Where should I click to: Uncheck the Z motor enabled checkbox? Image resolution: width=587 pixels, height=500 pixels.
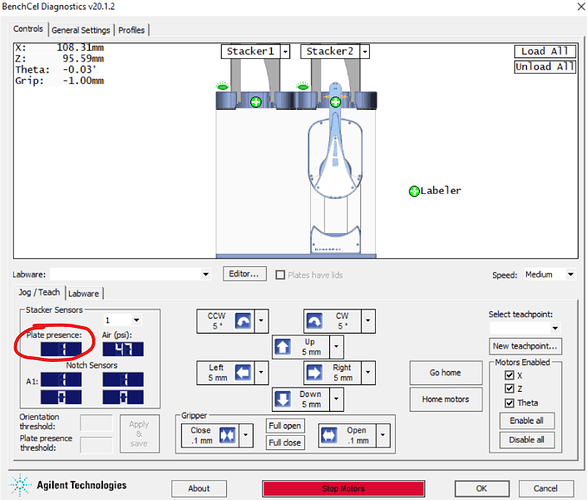click(x=509, y=388)
